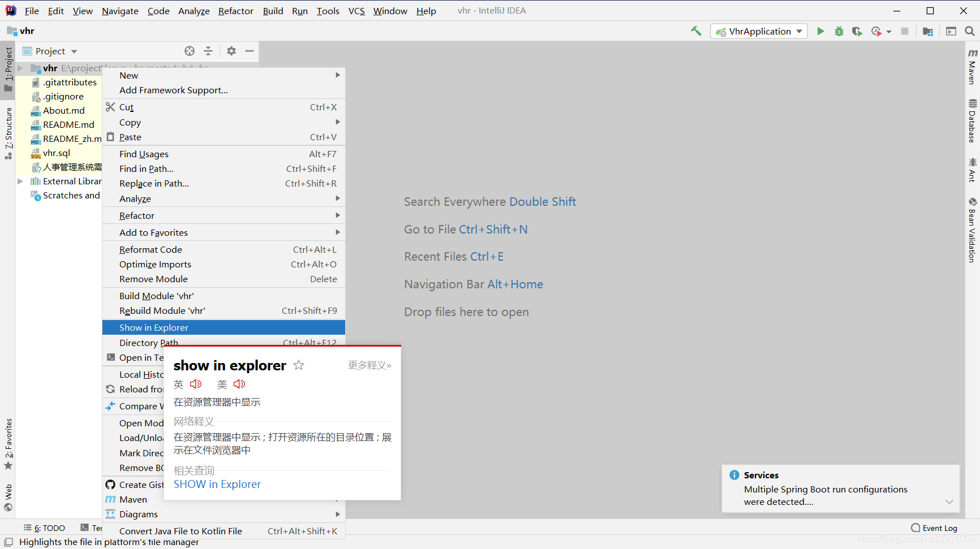Locate the opened file via the crosshair icon
The height and width of the screenshot is (549, 980).
(x=190, y=51)
